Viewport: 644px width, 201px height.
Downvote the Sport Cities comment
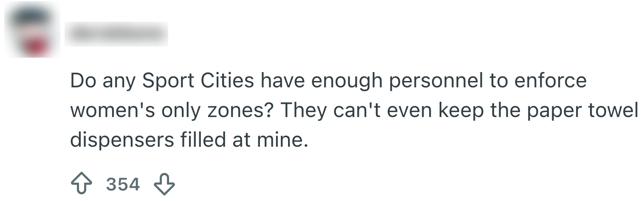coord(164,184)
